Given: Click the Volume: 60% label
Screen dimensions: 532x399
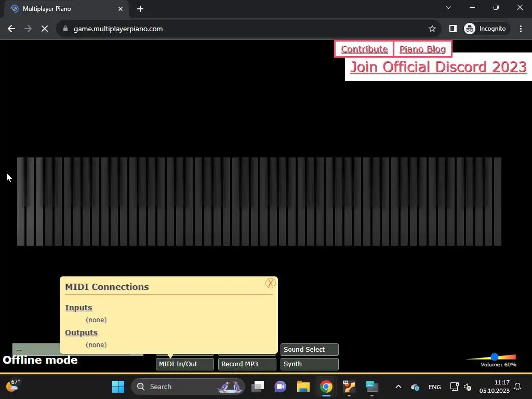Looking at the screenshot, I should tap(498, 364).
